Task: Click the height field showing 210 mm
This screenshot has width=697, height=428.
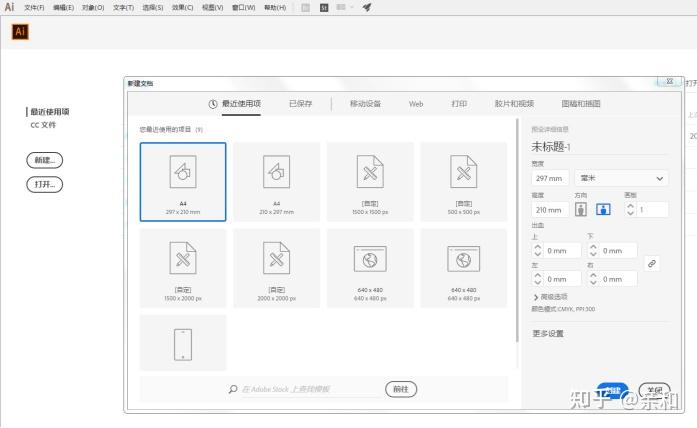Action: pyautogui.click(x=550, y=210)
